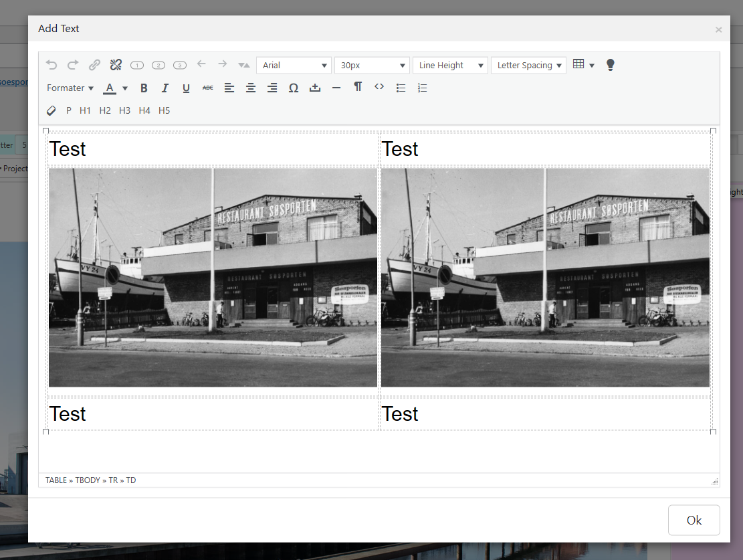
Task: Click the lightbulb icon in toolbar
Action: (610, 65)
